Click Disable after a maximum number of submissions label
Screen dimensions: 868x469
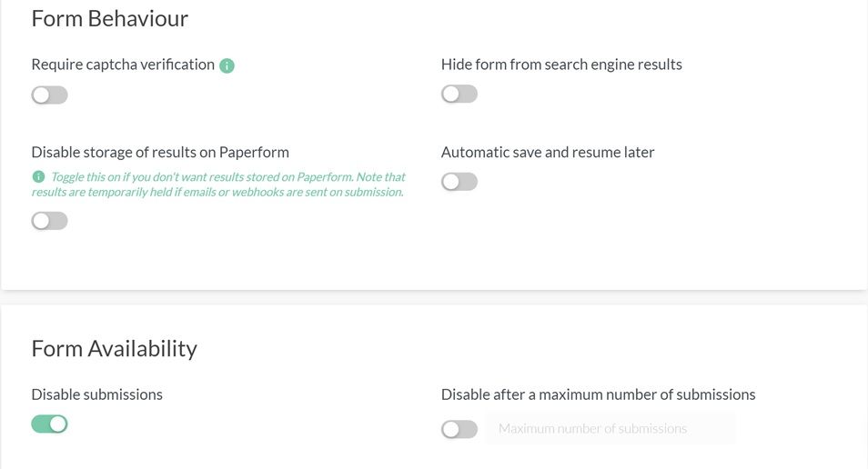click(598, 394)
